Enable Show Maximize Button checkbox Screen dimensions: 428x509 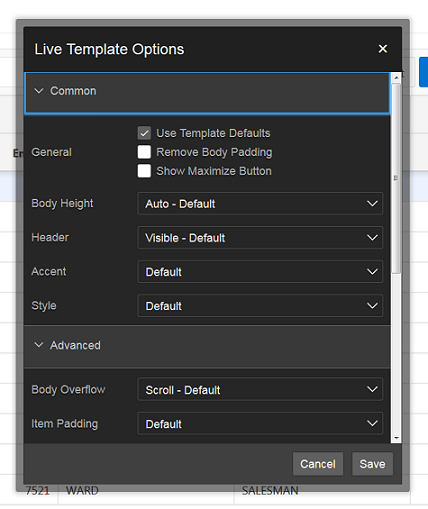coord(144,171)
